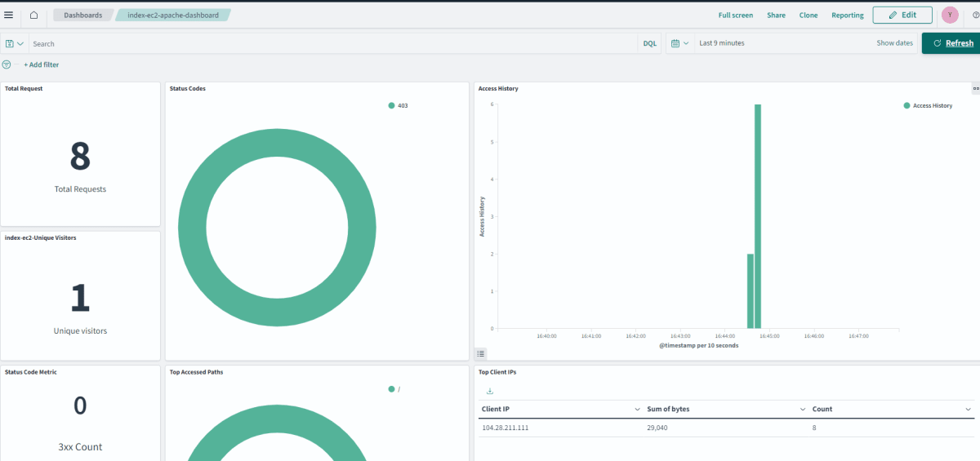Select the 29,040 bytes cell
Screen dimensions: 980x461
coord(657,428)
